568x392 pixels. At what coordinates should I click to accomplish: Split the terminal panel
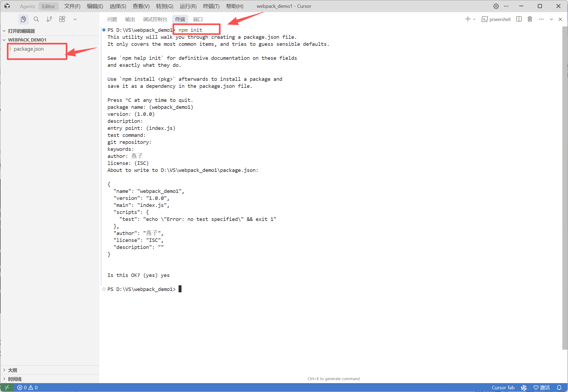(x=519, y=19)
